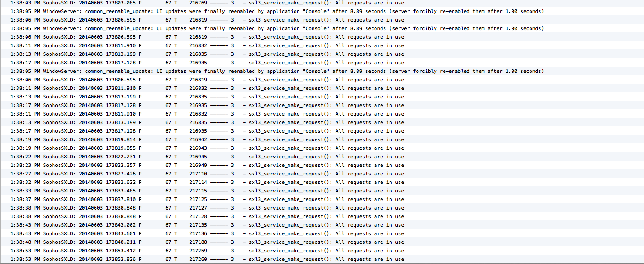The image size is (644, 264).
Task: Click the 1:38:27 PM entry numbered 217110
Action: pos(322,174)
